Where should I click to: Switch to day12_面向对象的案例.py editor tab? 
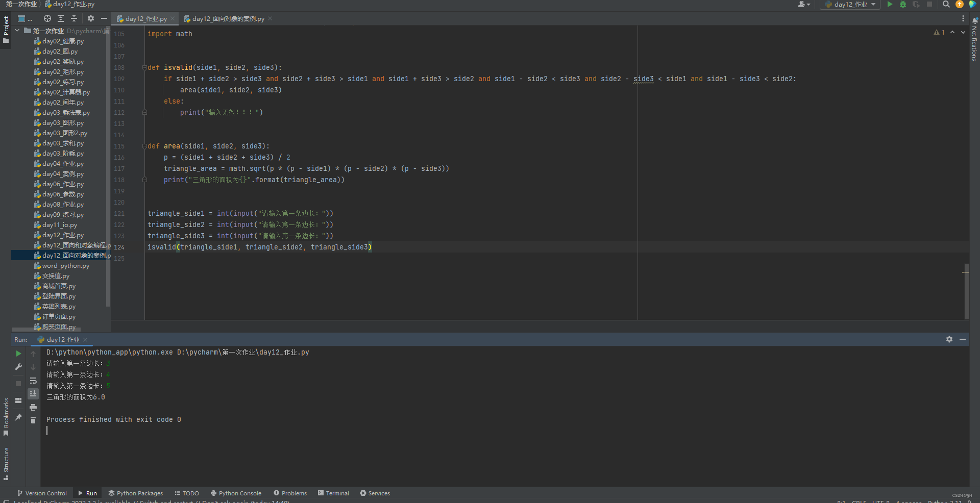pos(228,18)
